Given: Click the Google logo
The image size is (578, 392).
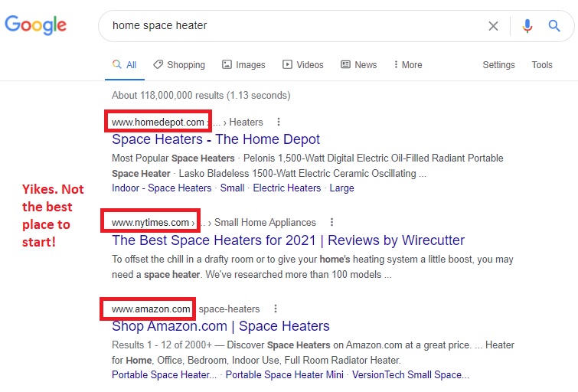Looking at the screenshot, I should pyautogui.click(x=35, y=25).
